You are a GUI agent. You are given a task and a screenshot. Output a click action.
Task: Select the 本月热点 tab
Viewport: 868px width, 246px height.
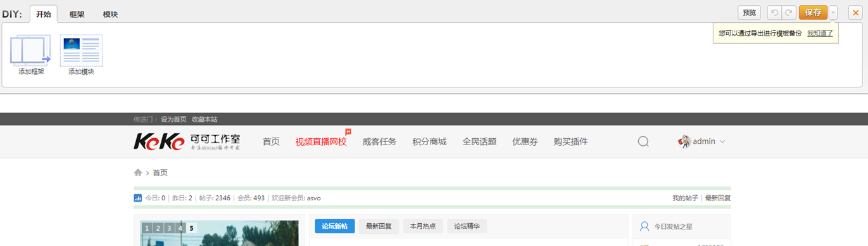[423, 226]
